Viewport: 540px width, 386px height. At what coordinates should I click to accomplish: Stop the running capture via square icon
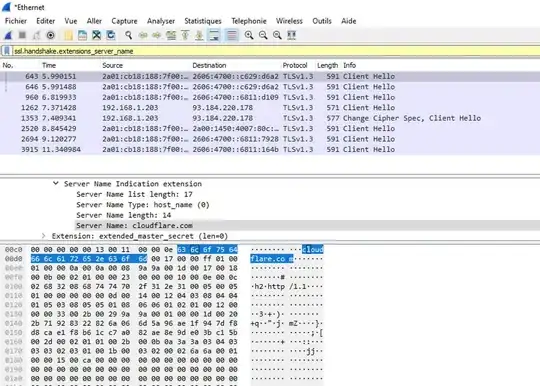tap(22, 35)
